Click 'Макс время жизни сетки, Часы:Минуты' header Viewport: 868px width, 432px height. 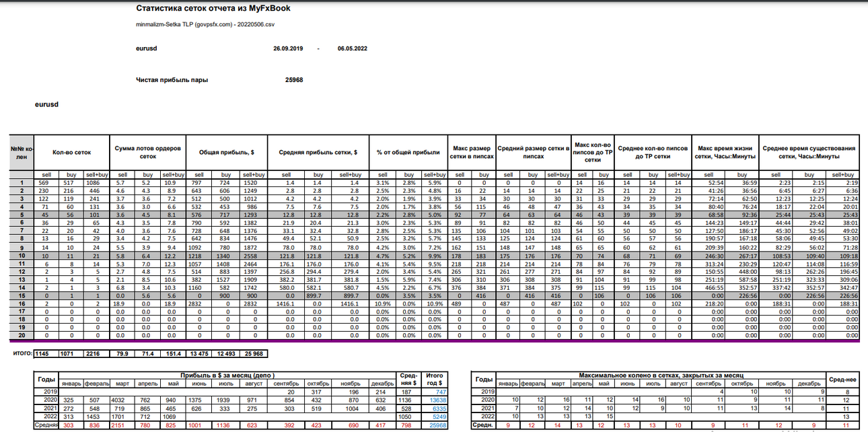[x=727, y=152]
